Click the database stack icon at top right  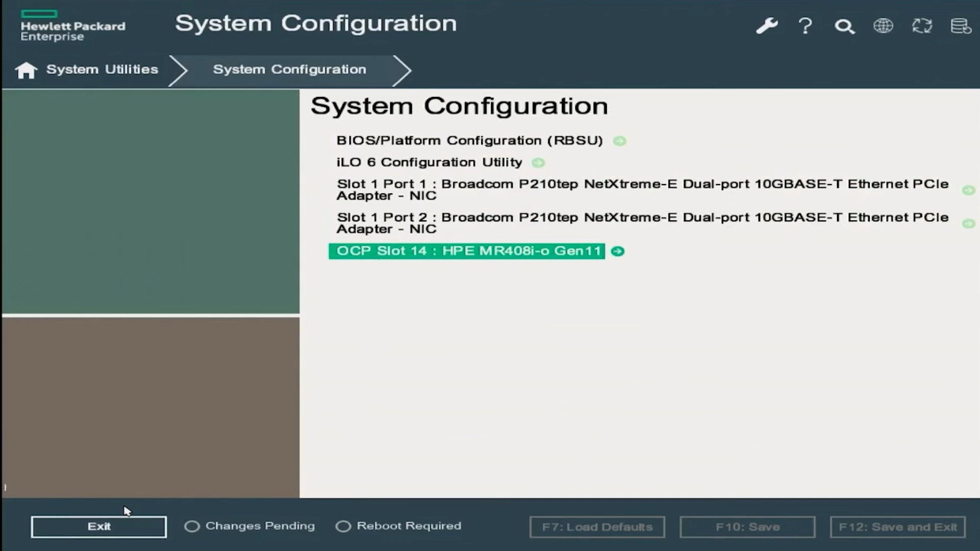coord(961,26)
